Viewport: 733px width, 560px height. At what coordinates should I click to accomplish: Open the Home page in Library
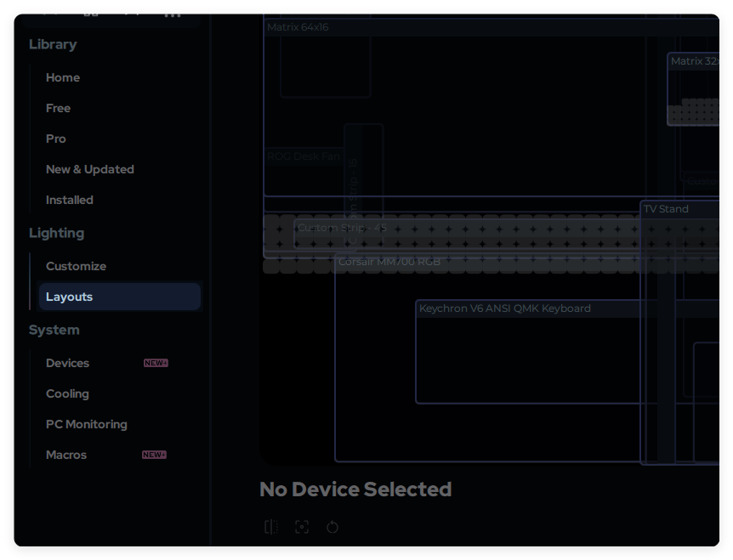63,77
